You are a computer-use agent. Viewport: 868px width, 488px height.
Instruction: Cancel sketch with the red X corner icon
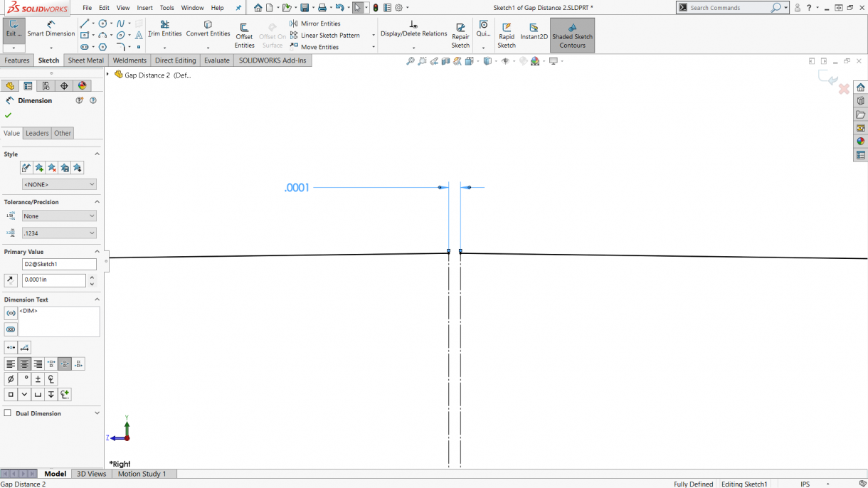coord(844,89)
